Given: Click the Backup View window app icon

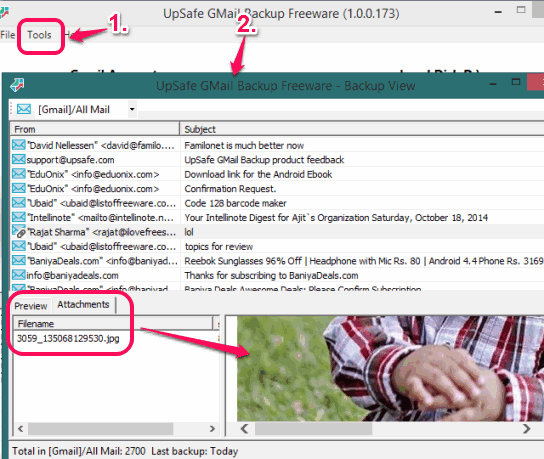Looking at the screenshot, I should point(17,85).
